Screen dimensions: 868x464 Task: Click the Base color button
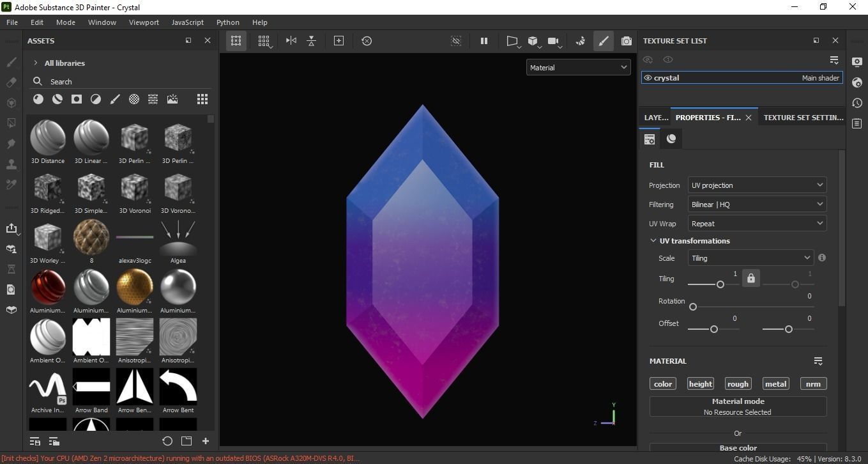738,447
